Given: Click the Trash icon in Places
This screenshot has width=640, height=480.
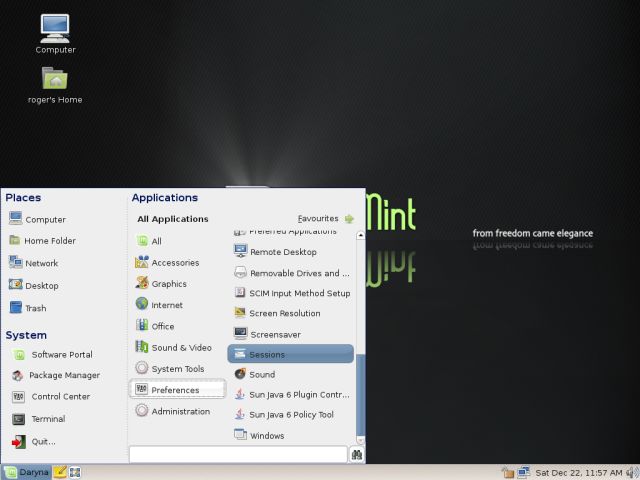Looking at the screenshot, I should (x=16, y=307).
